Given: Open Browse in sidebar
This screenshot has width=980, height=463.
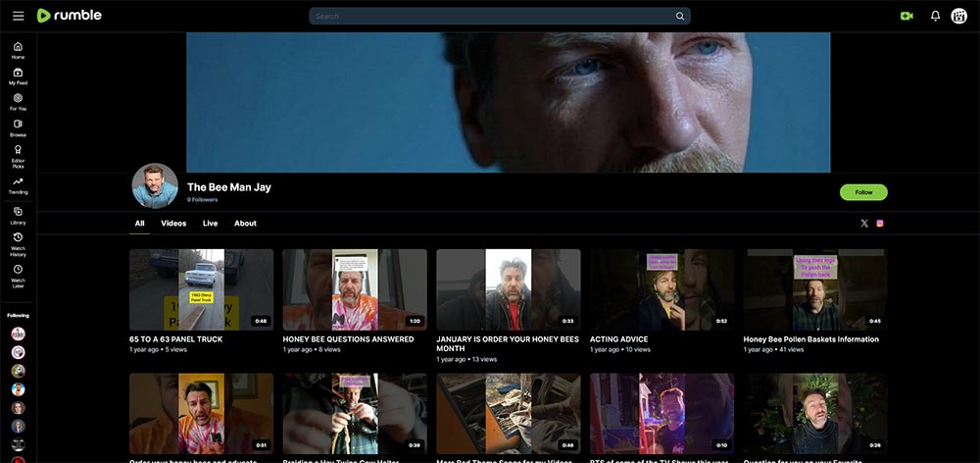Looking at the screenshot, I should coord(18,129).
